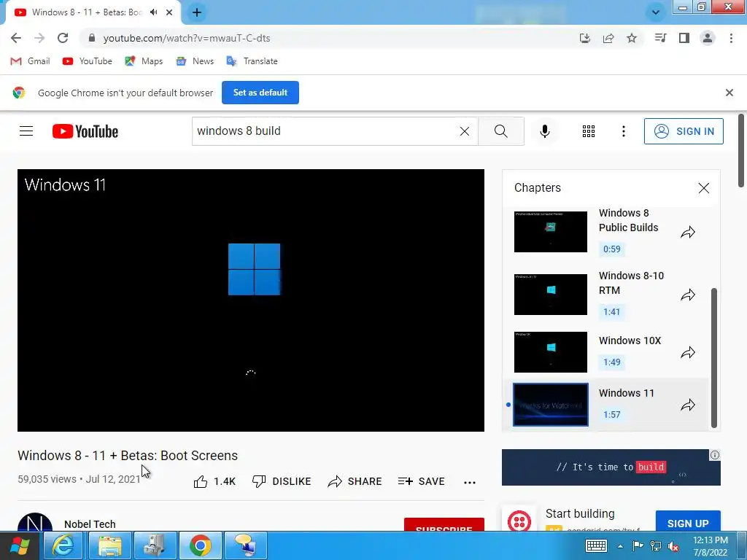Clear the search query with the X
The width and height of the screenshot is (747, 560).
coord(465,131)
